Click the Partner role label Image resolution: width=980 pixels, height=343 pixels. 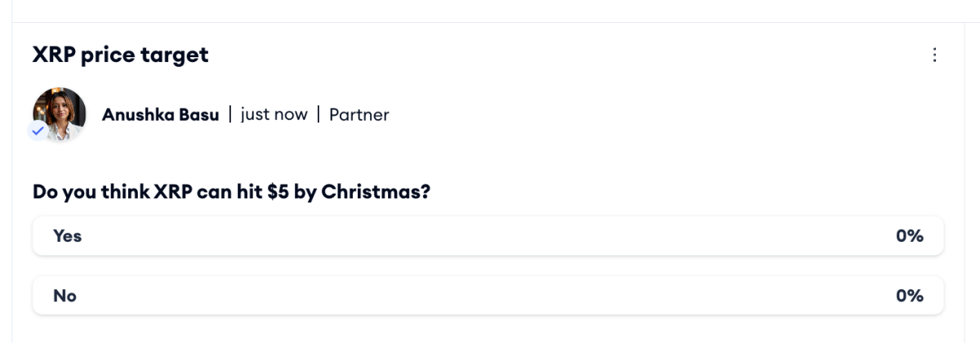[x=359, y=115]
